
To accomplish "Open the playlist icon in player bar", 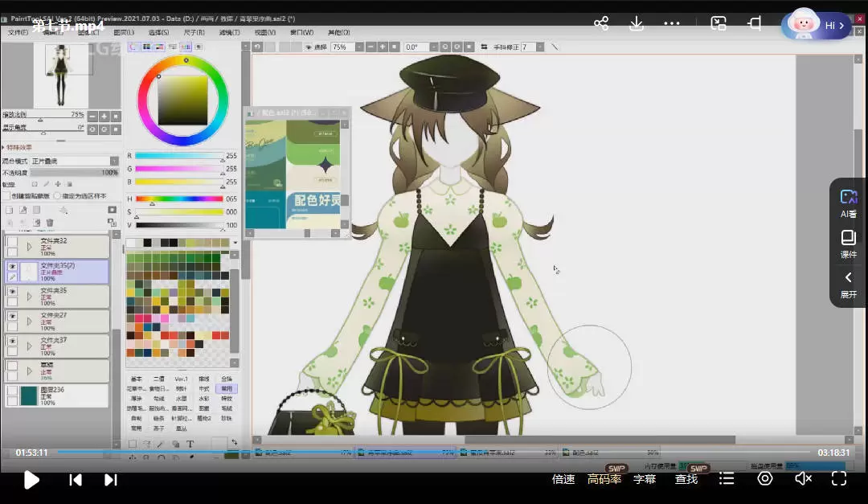I will (x=727, y=479).
